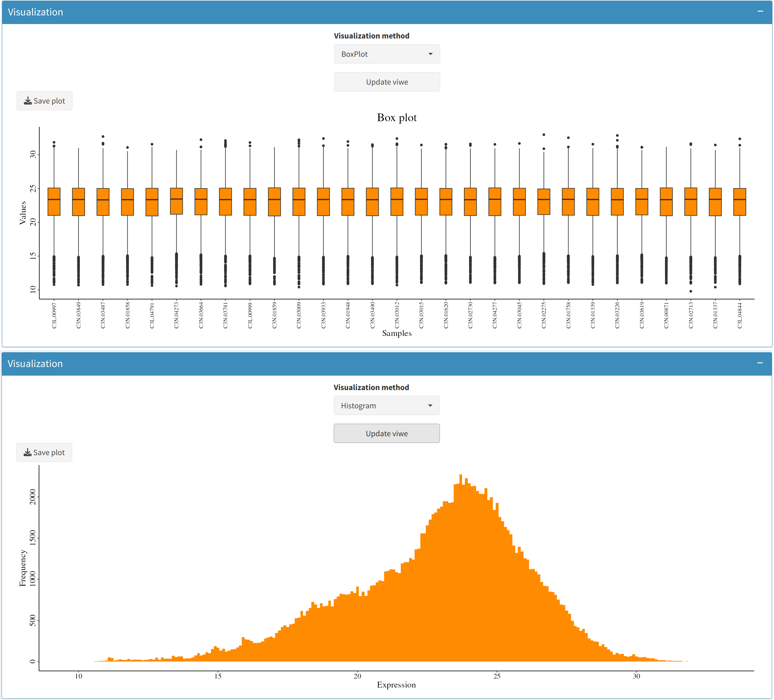
Task: Click the C3N.03012 sample label
Action: tap(397, 315)
